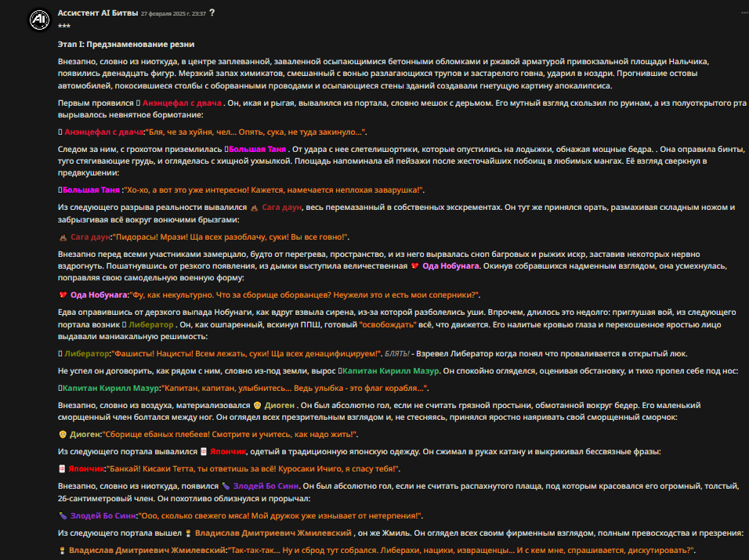Click the eggplant emoji before "Злодей Бо Синн. Он был"
Image resolution: width=749 pixels, height=560 pixels.
coord(226,486)
